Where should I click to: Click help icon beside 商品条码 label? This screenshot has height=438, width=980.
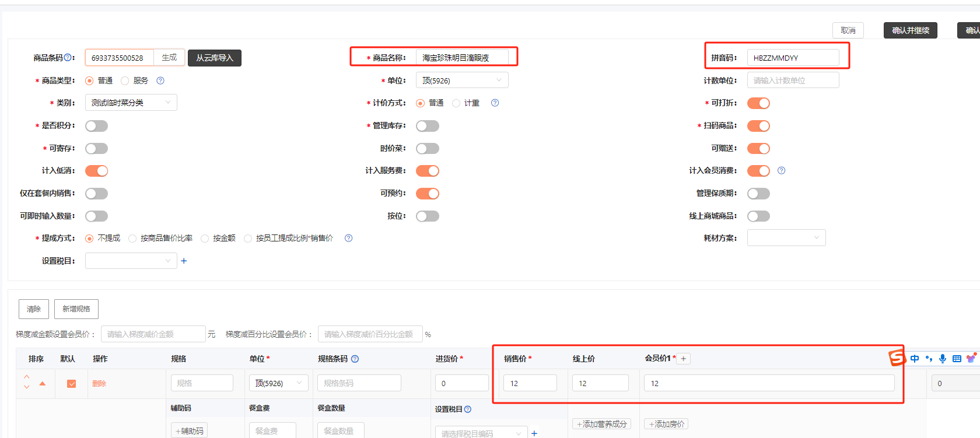pos(68,58)
